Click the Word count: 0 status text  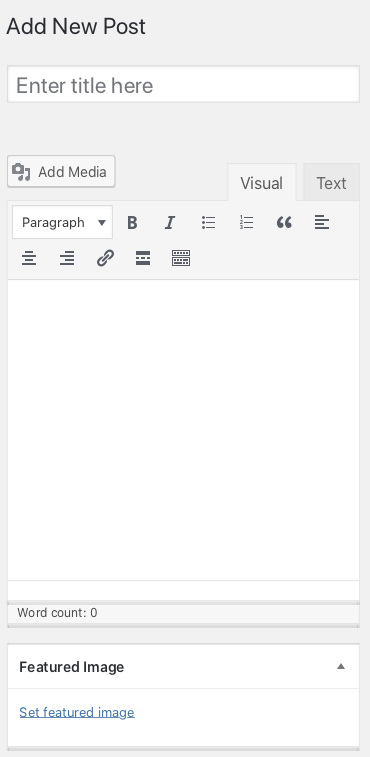(57, 613)
